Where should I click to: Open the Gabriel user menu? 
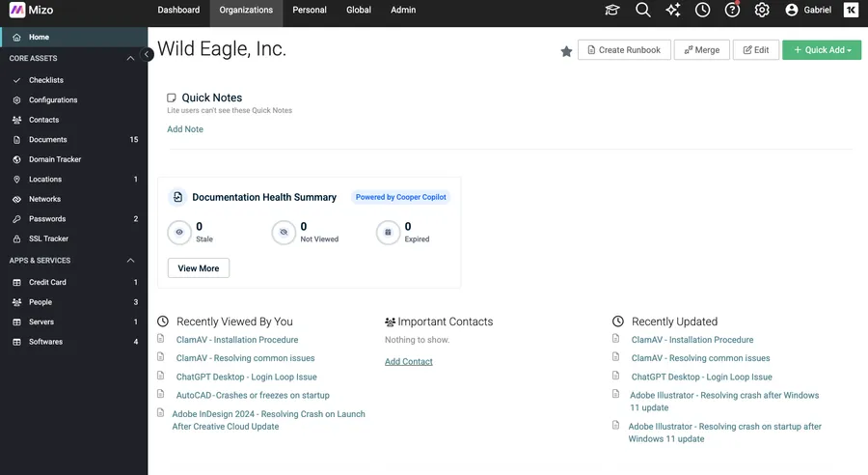tap(808, 10)
